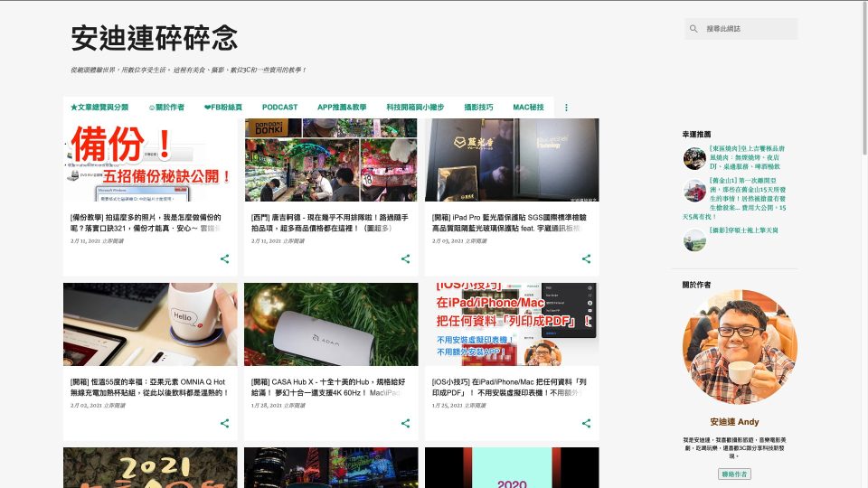Open the 舊金山1 第一次離開亞洲 sidebar link
The height and width of the screenshot is (488, 868).
click(734, 198)
